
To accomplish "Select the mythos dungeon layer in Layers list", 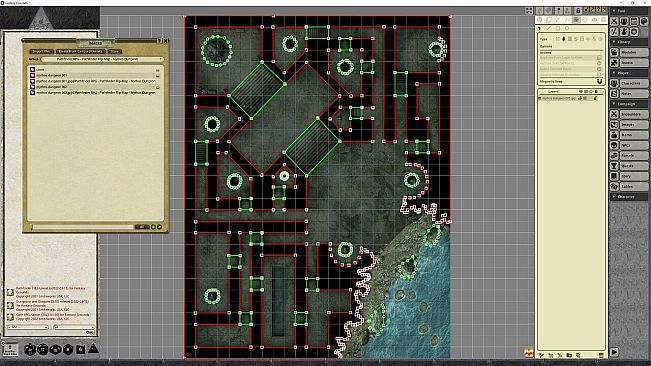I will 559,98.
